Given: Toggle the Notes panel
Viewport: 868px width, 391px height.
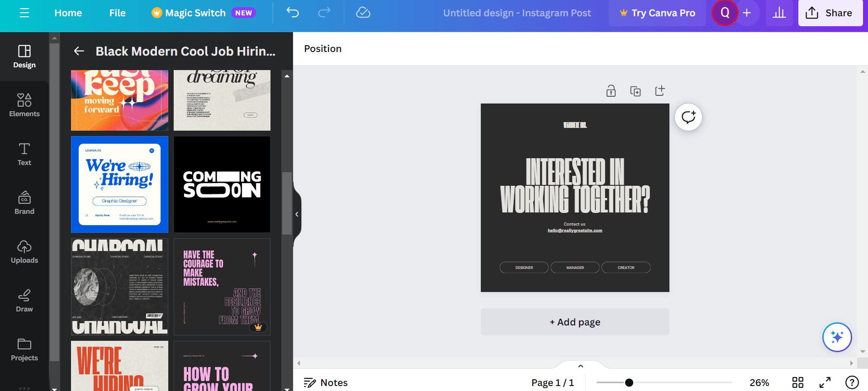Looking at the screenshot, I should pyautogui.click(x=326, y=382).
